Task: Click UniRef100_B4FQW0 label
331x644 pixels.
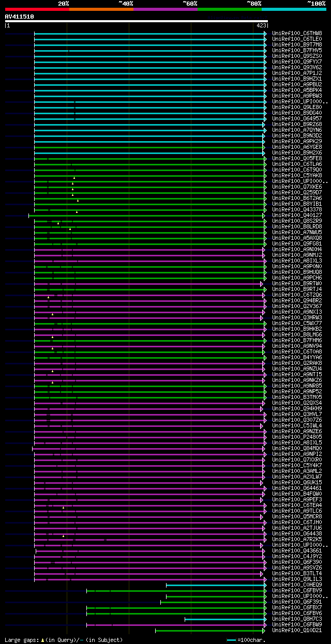Action: 297,494
